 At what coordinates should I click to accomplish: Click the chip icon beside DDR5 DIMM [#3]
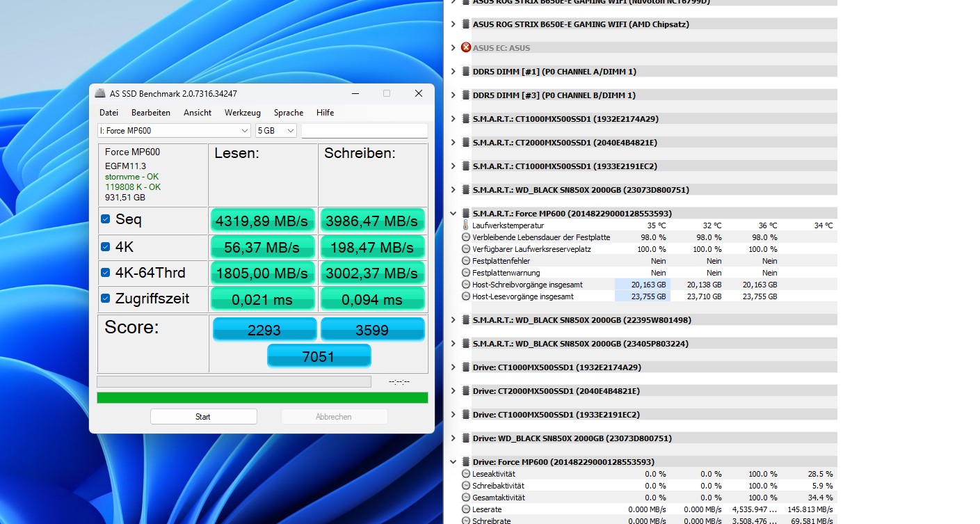click(x=465, y=95)
